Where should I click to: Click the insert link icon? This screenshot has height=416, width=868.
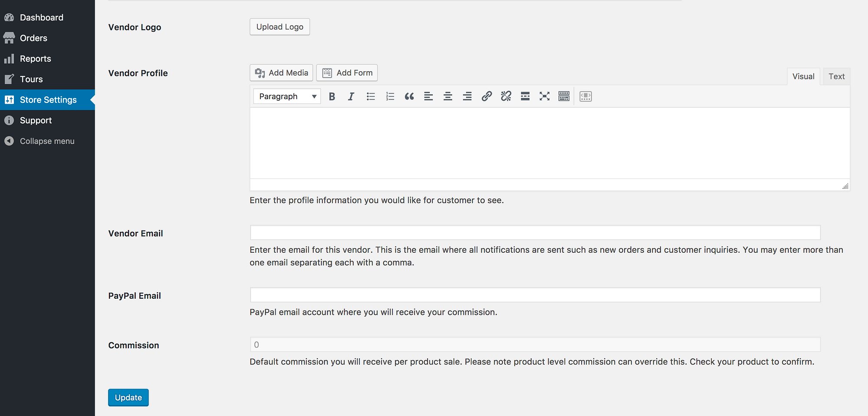(x=487, y=96)
